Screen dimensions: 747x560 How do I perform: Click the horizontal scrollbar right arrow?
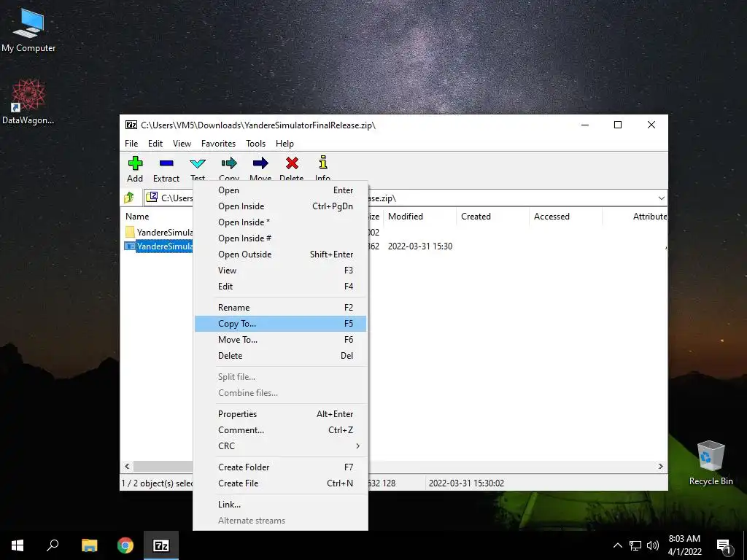point(661,466)
